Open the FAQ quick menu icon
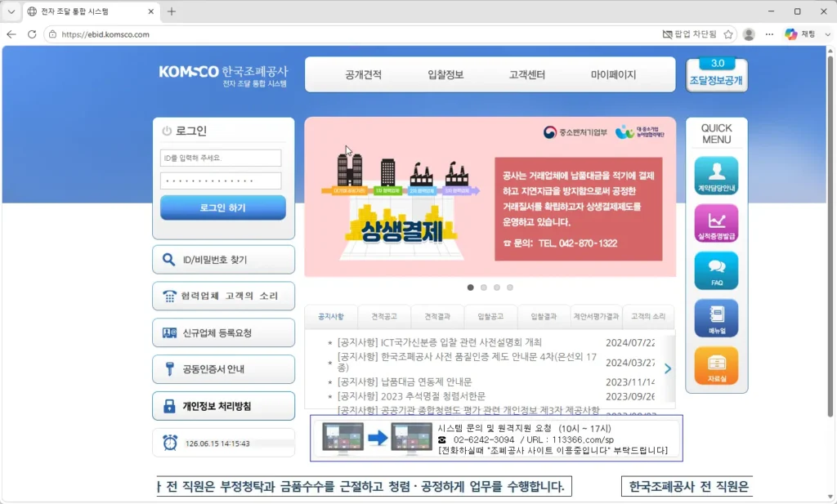This screenshot has height=504, width=837. (x=716, y=270)
